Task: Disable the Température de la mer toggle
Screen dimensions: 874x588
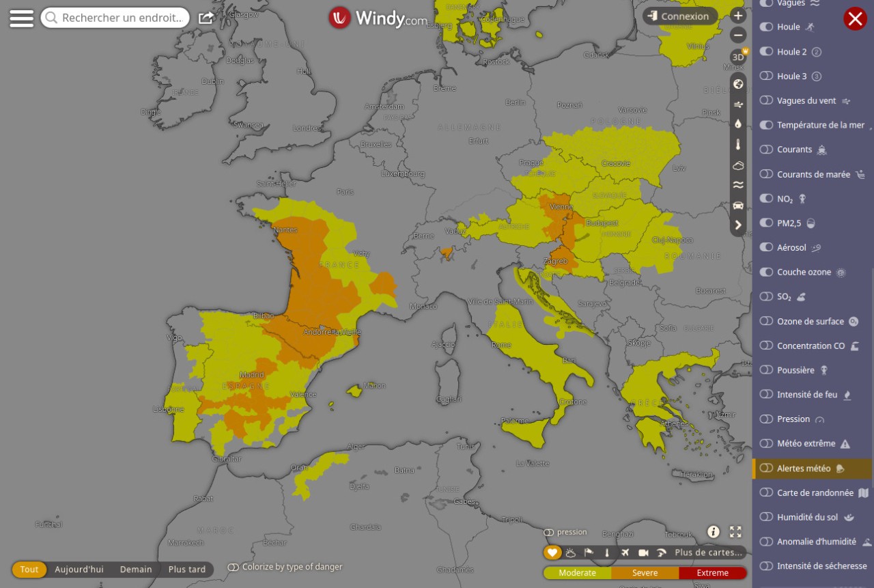Action: point(765,125)
